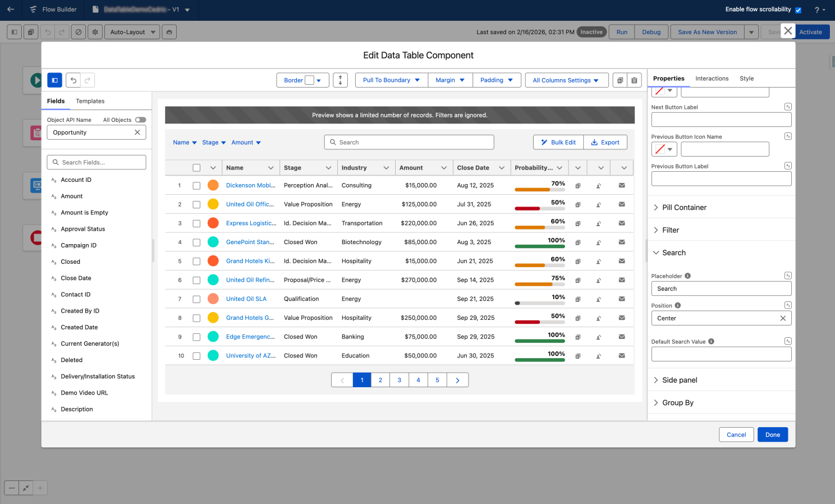This screenshot has width=835, height=504.
Task: Open Pull To Boundary dropdown
Action: 391,80
